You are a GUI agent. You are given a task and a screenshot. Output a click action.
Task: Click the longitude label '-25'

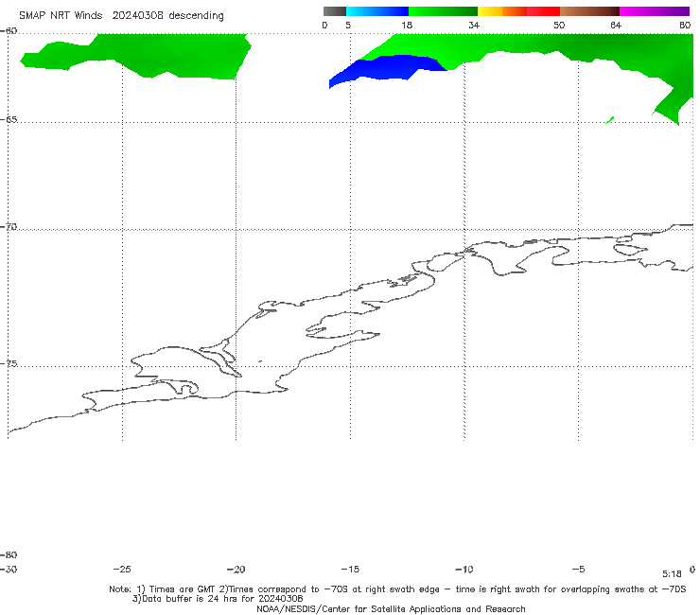pos(122,569)
